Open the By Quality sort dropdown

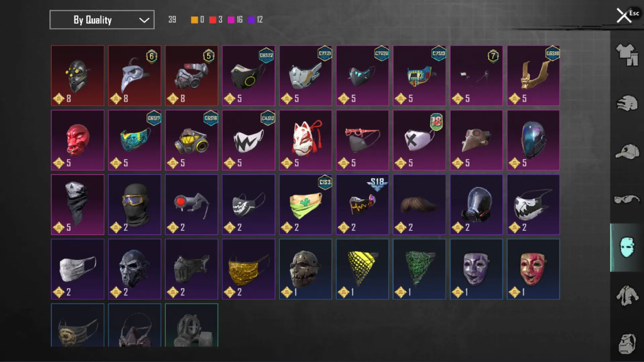point(102,20)
